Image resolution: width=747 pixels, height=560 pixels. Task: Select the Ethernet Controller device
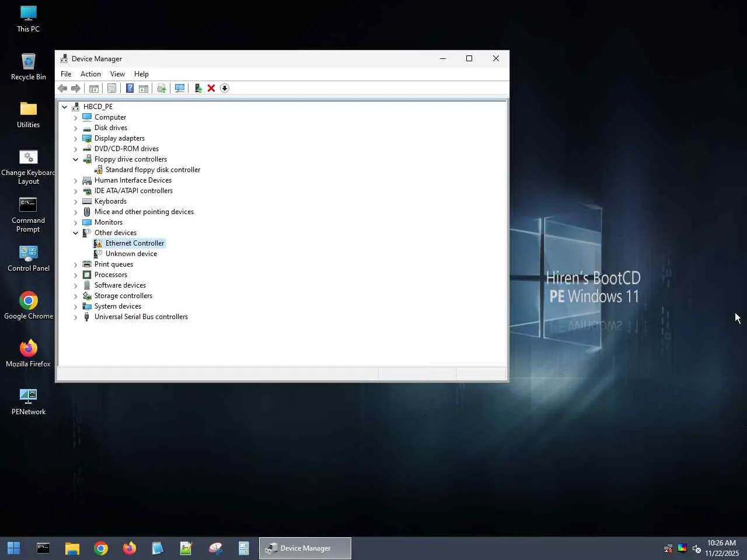pyautogui.click(x=135, y=243)
